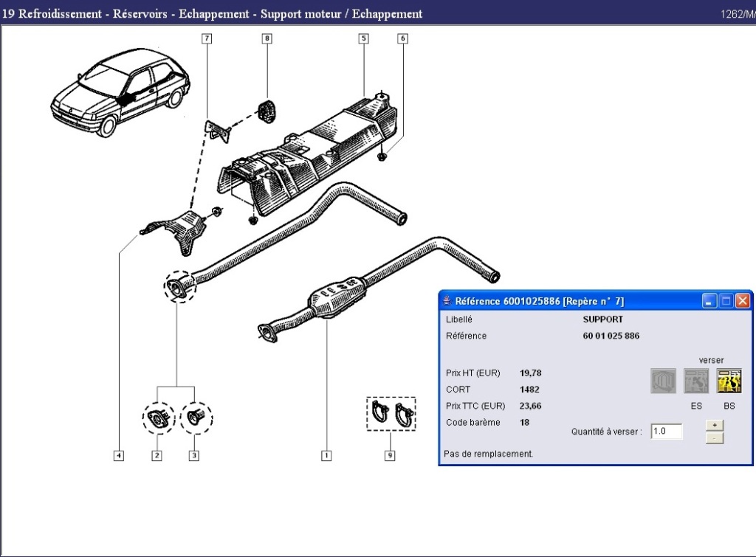Select part marker 9 for the clamps
Viewport: 756px width, 557px height.
(389, 456)
